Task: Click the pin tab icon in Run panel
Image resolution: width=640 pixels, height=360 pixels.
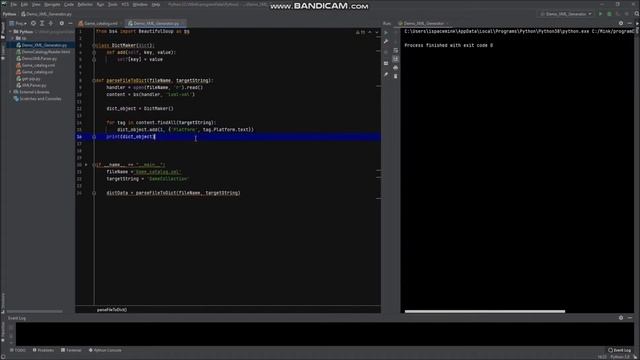Action: (x=386, y=74)
